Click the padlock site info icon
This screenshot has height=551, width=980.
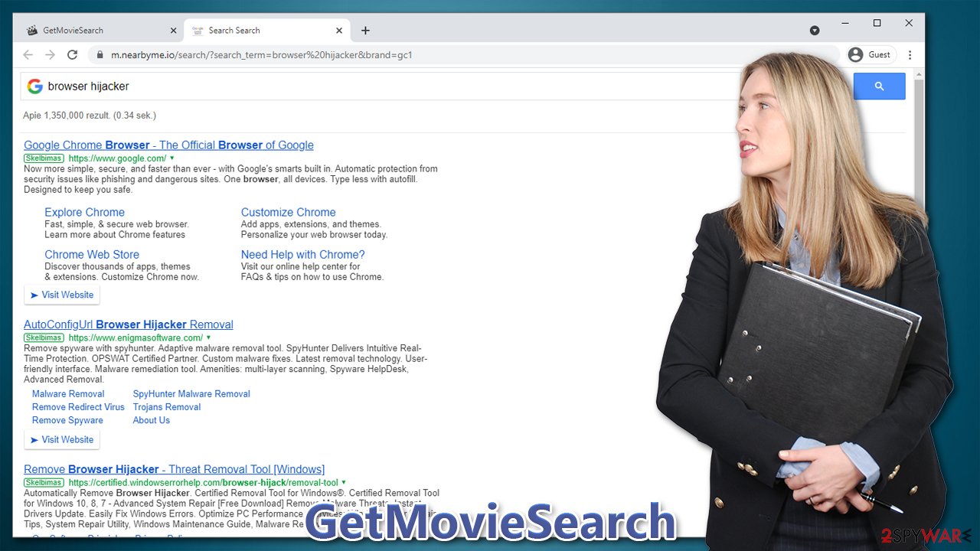[100, 55]
